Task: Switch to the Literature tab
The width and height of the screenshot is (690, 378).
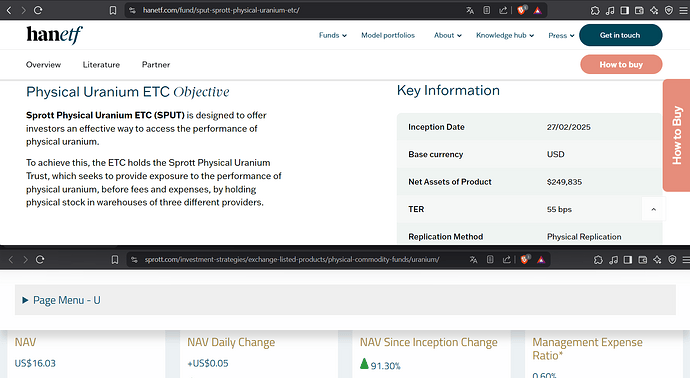Action: pos(101,65)
